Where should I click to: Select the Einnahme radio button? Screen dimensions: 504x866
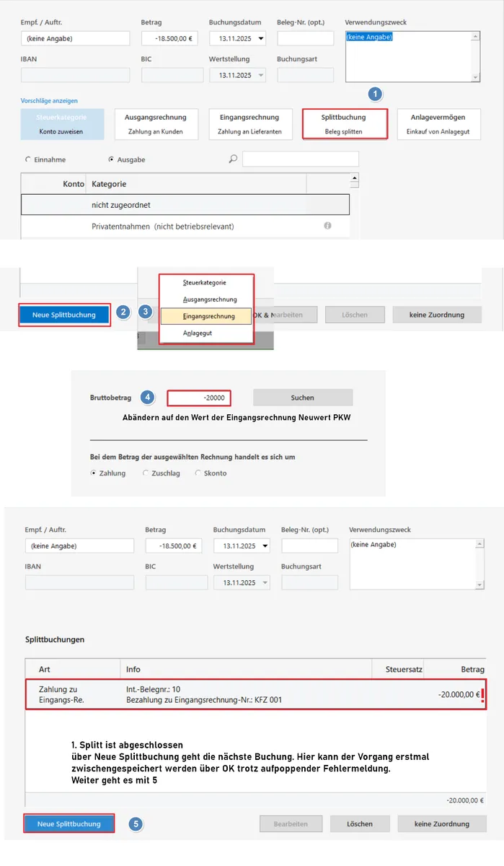pyautogui.click(x=28, y=159)
